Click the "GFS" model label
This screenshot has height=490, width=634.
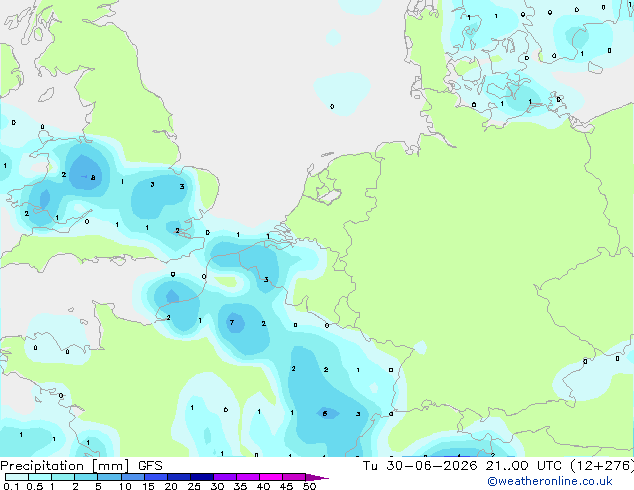point(150,466)
